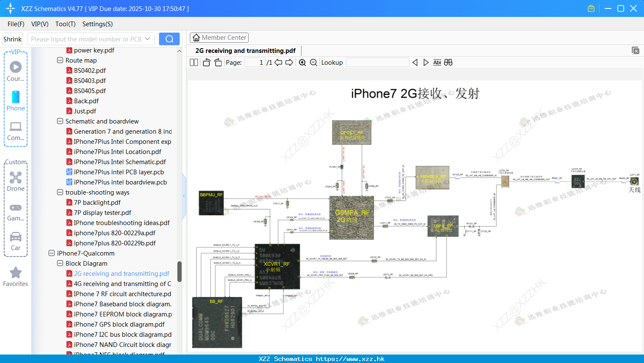Select the Game console category icon
This screenshot has width=644, height=363.
pyautogui.click(x=16, y=212)
